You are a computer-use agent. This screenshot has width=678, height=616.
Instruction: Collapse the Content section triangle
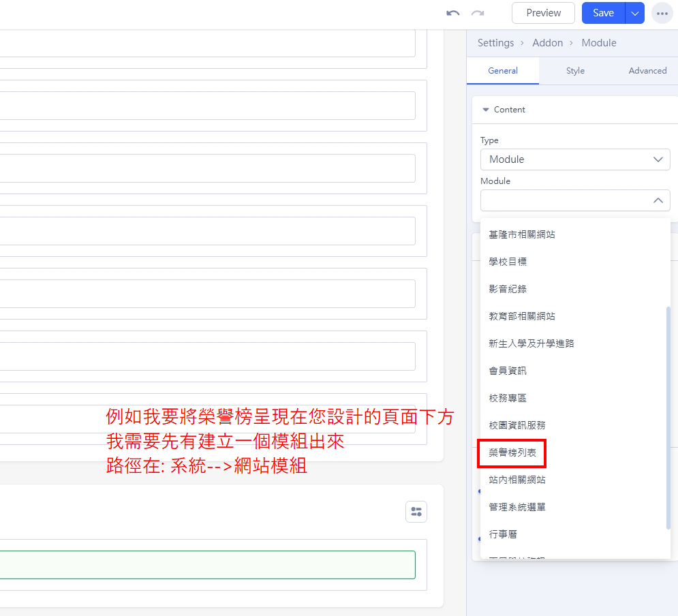click(x=486, y=110)
